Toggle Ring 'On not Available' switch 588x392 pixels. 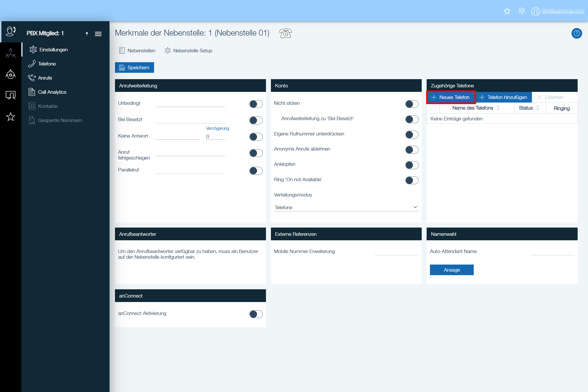(412, 180)
